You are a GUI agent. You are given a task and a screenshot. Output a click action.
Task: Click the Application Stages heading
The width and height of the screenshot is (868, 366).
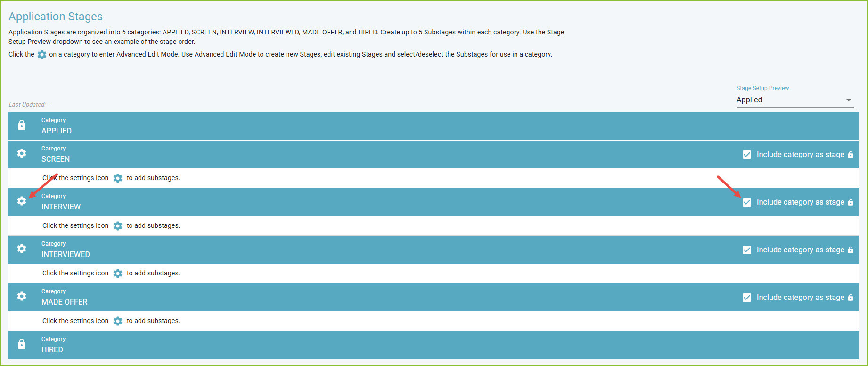[56, 17]
